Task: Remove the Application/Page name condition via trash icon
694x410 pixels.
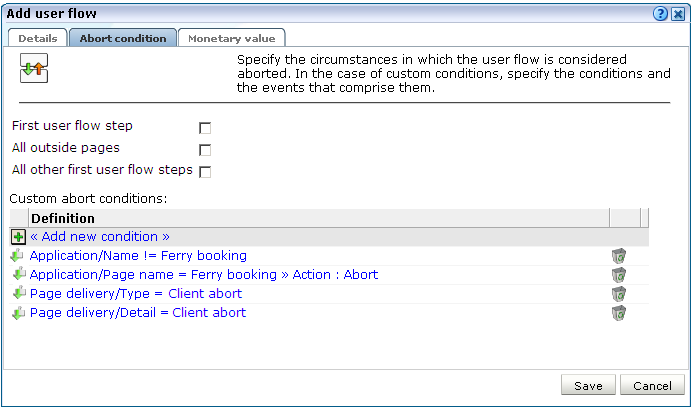Action: (x=619, y=275)
